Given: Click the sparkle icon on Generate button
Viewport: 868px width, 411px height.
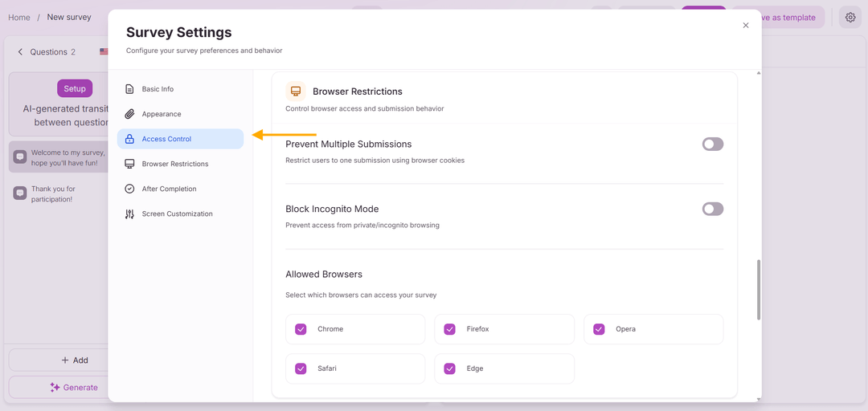Looking at the screenshot, I should point(55,387).
